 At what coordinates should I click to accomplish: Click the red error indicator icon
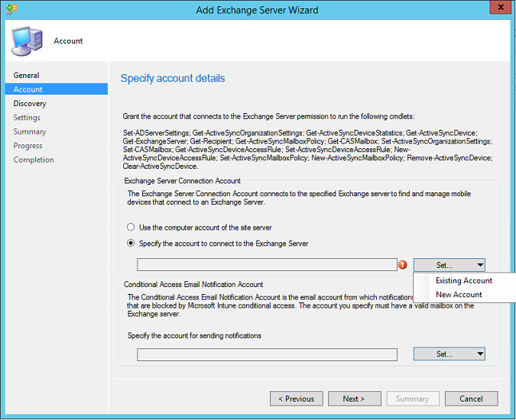[402, 264]
